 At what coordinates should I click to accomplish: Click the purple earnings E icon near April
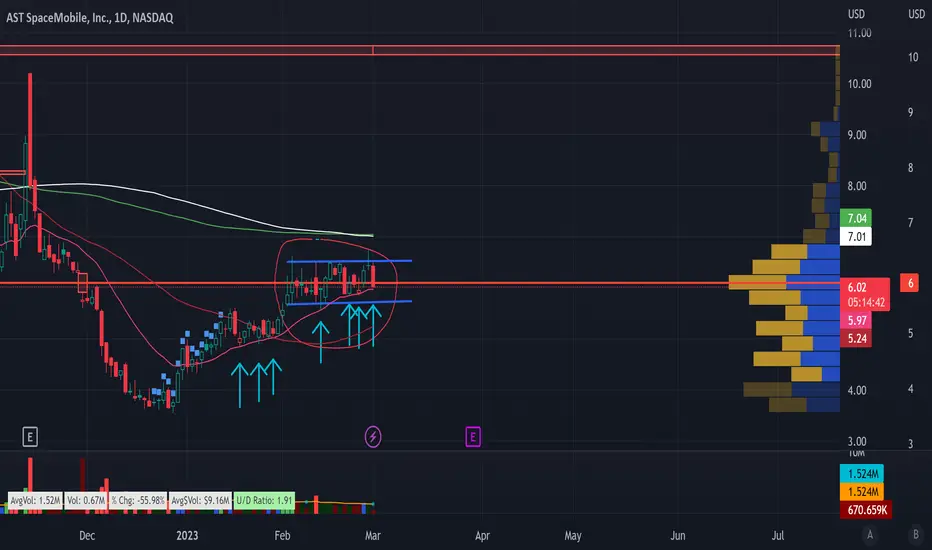click(x=473, y=437)
